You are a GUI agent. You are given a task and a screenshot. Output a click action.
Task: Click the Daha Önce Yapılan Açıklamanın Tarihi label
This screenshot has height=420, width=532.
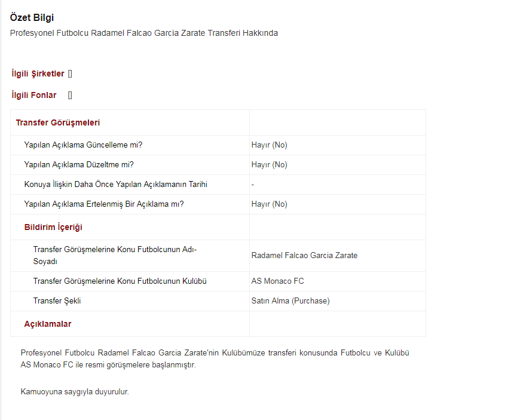[115, 185]
